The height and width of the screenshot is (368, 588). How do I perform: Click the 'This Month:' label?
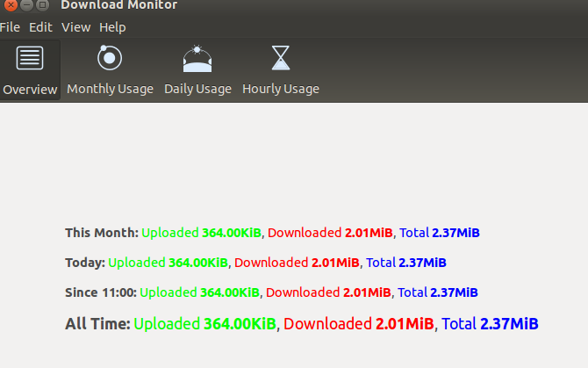[x=102, y=233]
